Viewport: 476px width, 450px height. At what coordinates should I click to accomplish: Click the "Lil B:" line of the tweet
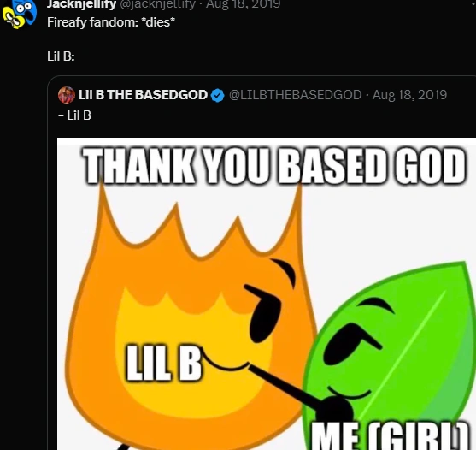(61, 56)
